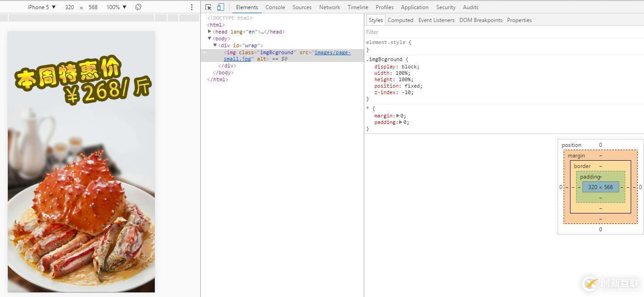Viewport: 644px width, 297px height.
Task: Toggle the device toolbar icon
Action: (220, 7)
